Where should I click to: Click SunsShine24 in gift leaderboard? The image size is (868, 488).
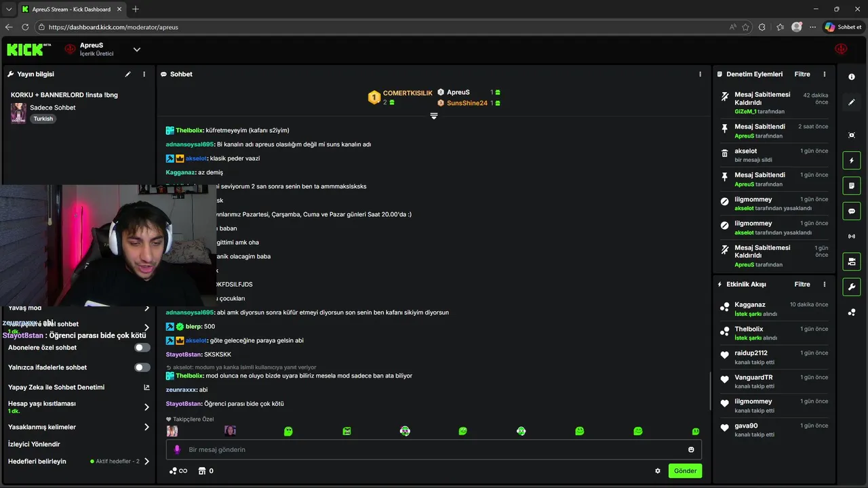[467, 103]
